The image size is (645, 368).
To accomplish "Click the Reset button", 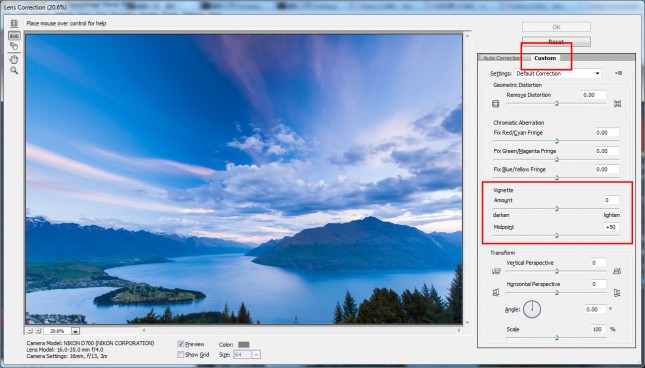I will pos(556,42).
